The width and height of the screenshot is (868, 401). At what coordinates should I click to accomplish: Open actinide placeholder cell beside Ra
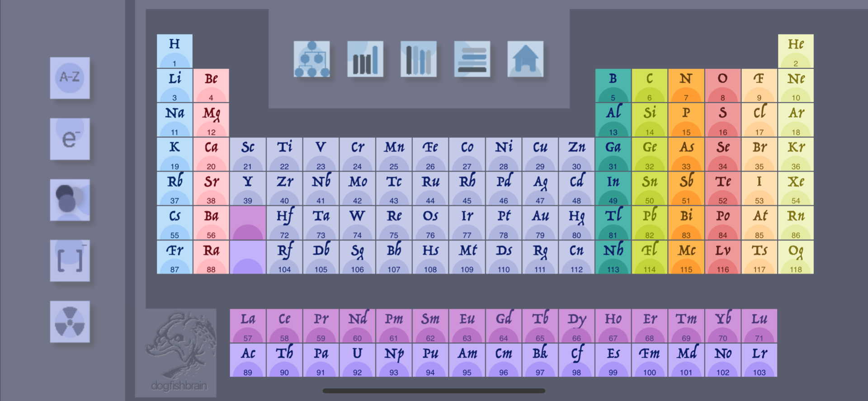pos(248,257)
